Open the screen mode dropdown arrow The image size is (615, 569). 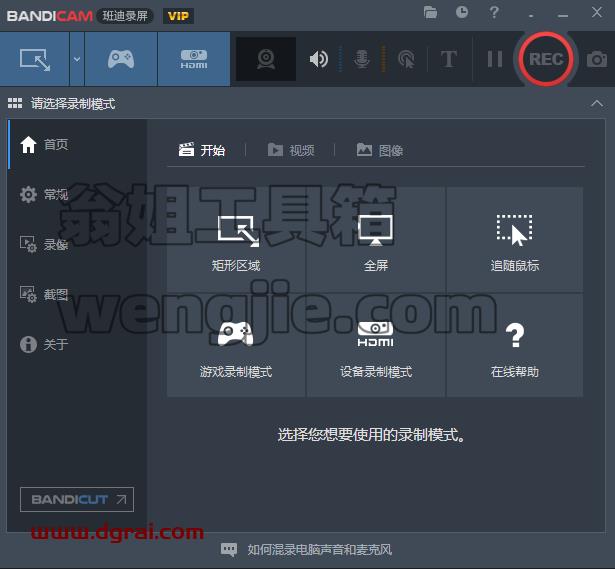coord(77,59)
